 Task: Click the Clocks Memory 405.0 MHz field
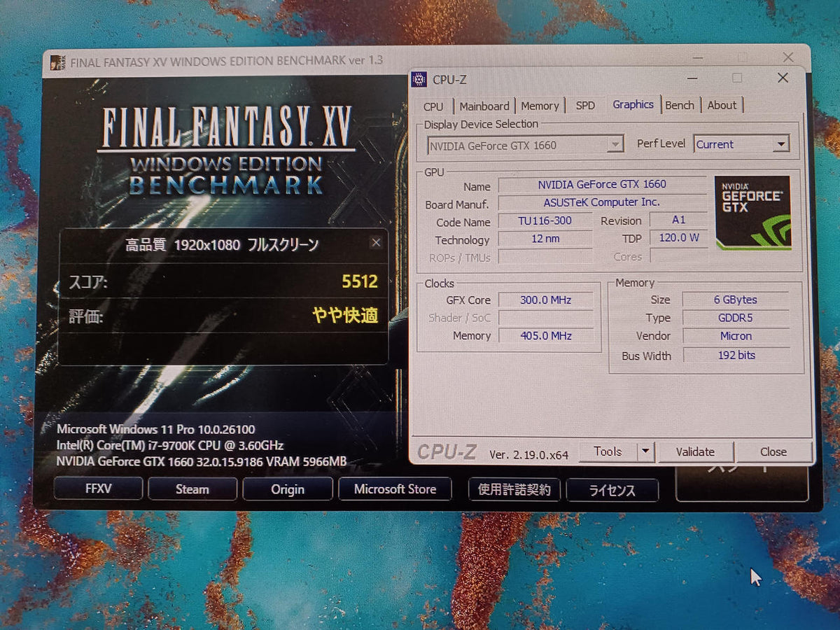tap(545, 336)
